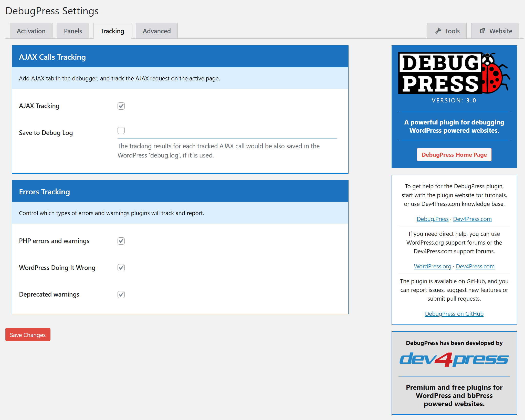This screenshot has height=420, width=525.
Task: Visit the DebugPress on GitHub link
Action: coord(454,314)
